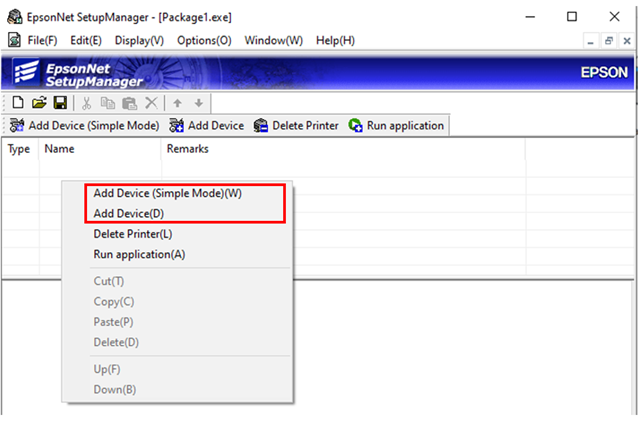Select Delete(D) in the context menu
The width and height of the screenshot is (640, 421).
177,342
